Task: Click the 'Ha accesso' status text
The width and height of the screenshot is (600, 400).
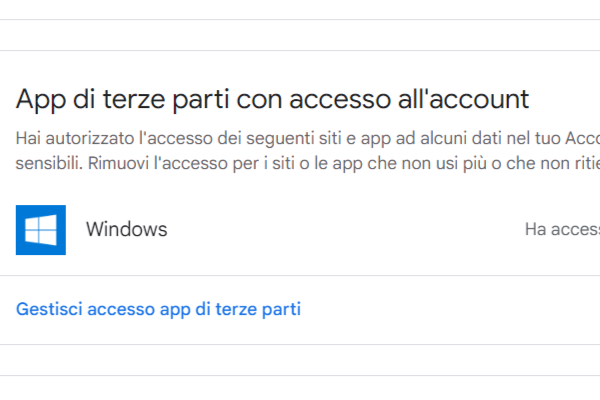Action: [x=561, y=230]
